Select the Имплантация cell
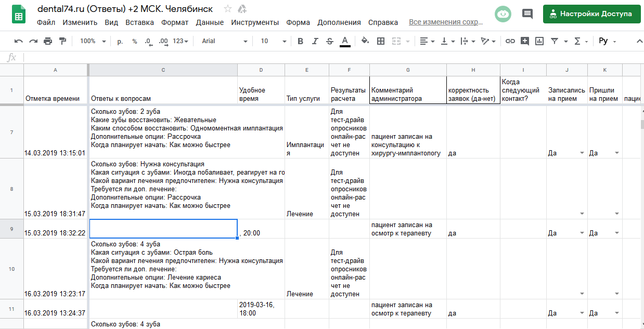The height and width of the screenshot is (329, 644). [307, 131]
